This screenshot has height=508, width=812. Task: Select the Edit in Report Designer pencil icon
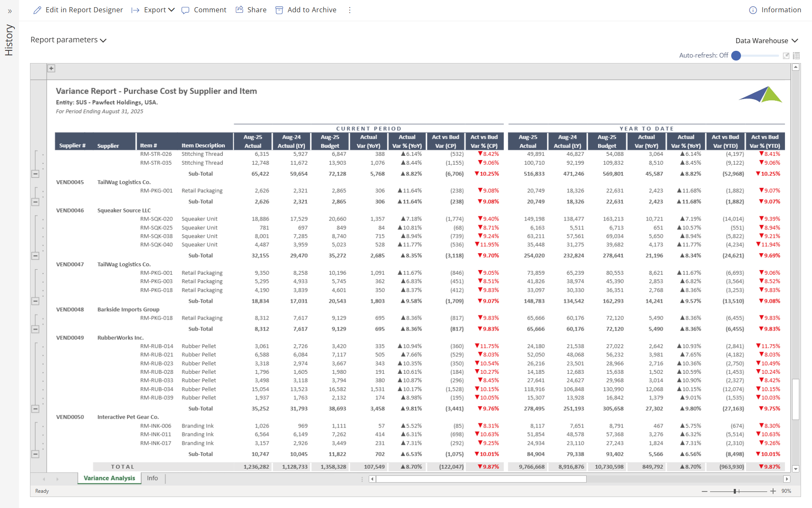point(38,10)
